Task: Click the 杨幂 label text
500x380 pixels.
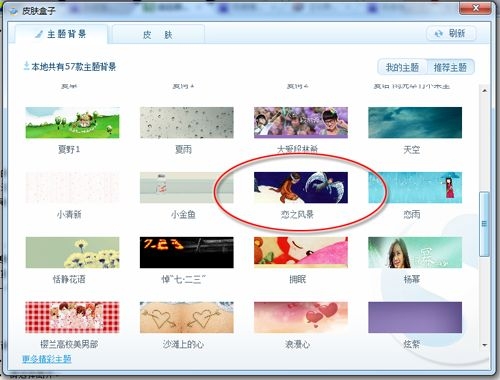Action: click(412, 279)
